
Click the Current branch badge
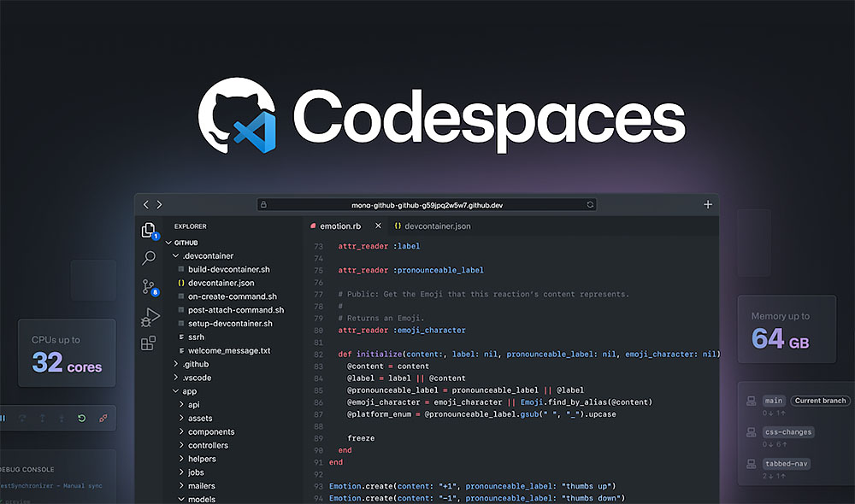tap(820, 401)
